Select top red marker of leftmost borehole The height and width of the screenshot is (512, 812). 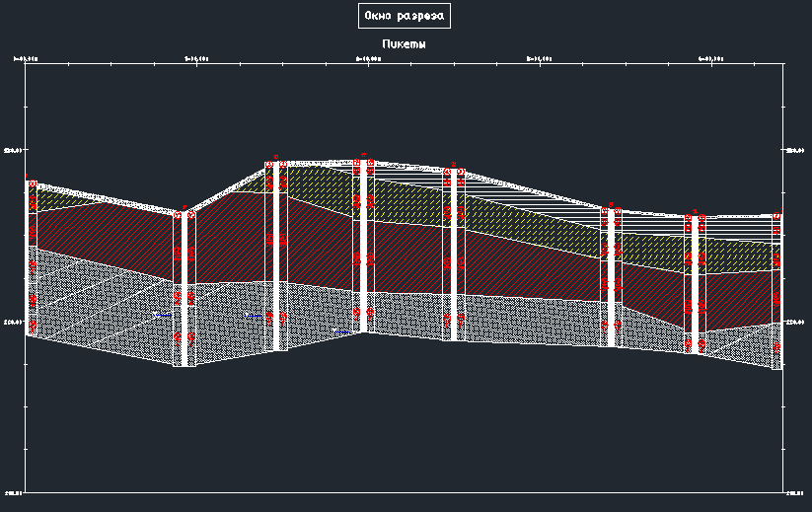(32, 184)
